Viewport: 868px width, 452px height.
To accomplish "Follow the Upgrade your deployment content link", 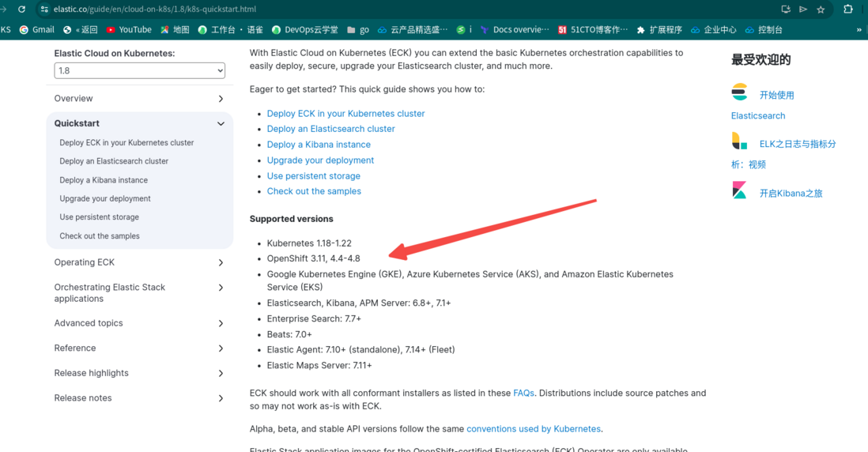I will tap(320, 160).
